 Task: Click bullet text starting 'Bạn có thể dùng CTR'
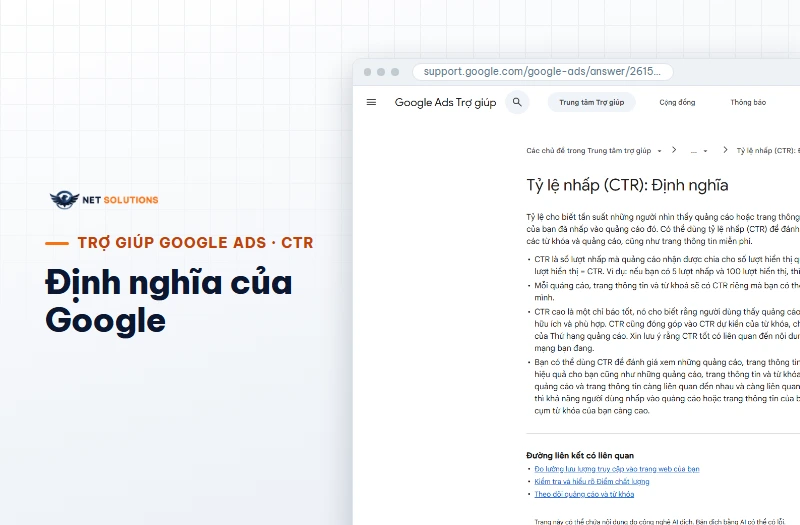(x=667, y=386)
